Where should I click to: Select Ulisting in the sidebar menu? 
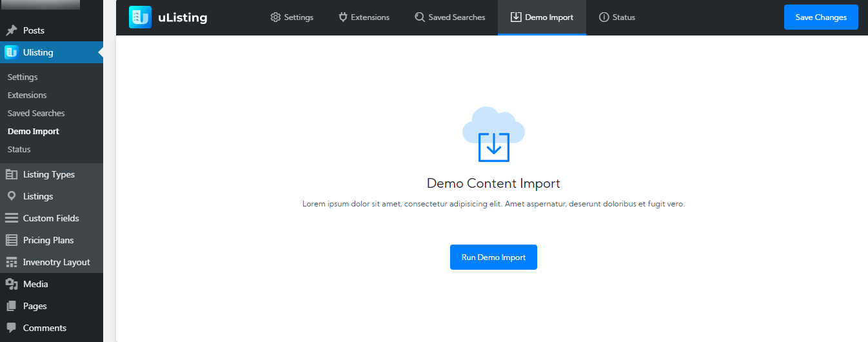click(x=52, y=52)
